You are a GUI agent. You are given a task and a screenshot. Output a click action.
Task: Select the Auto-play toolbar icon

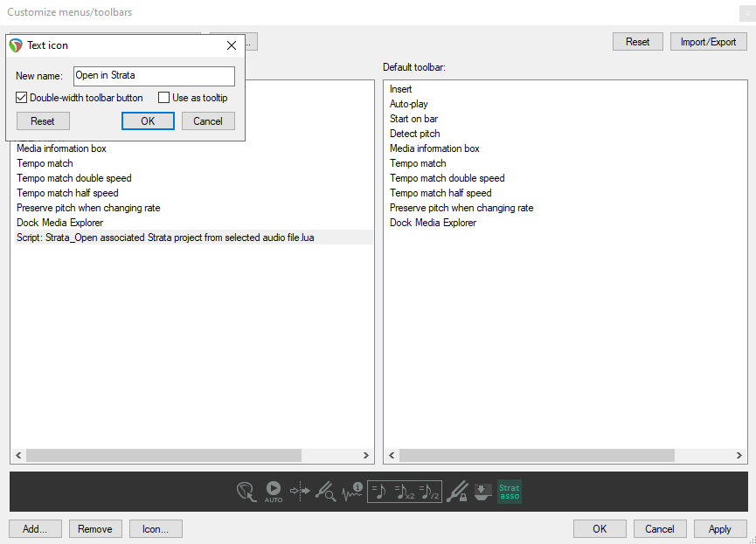click(x=274, y=492)
